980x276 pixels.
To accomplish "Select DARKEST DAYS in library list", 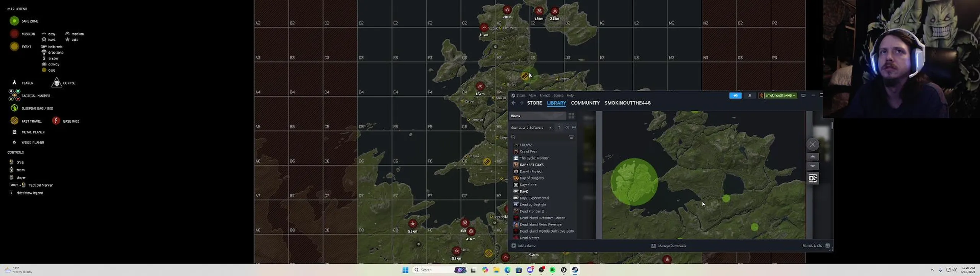I will click(x=531, y=165).
